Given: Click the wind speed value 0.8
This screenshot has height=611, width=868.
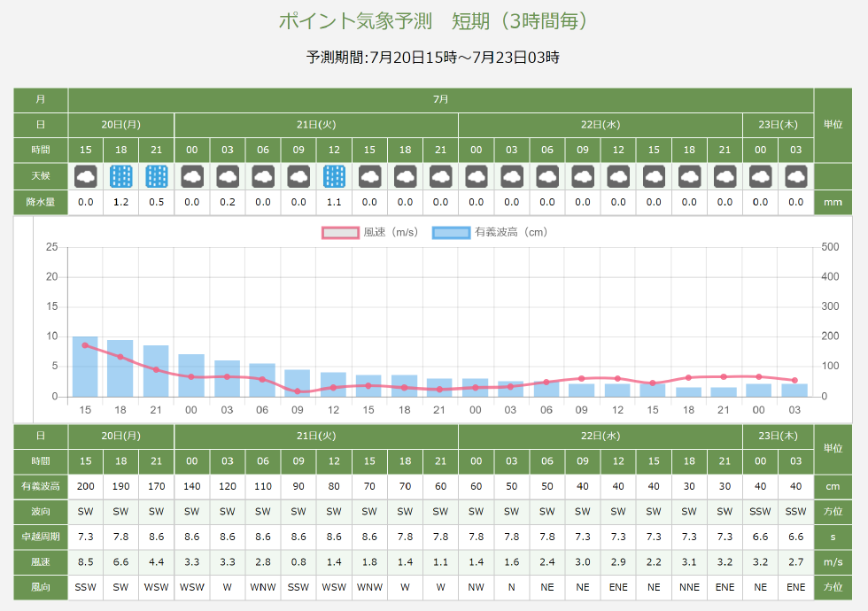Looking at the screenshot, I should click(x=298, y=562).
